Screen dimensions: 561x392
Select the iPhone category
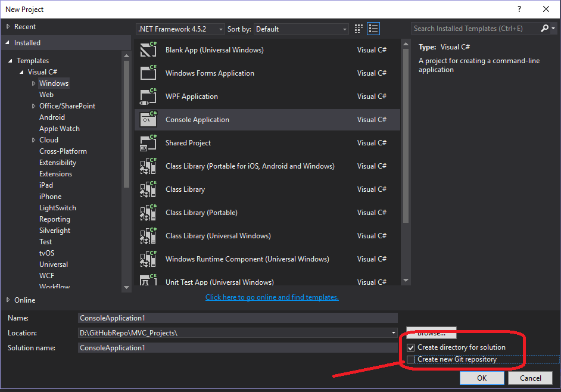point(50,197)
